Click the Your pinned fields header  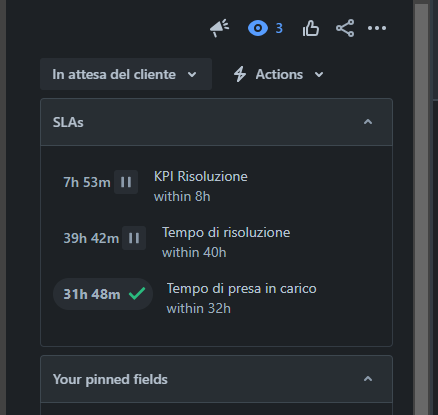(x=216, y=379)
